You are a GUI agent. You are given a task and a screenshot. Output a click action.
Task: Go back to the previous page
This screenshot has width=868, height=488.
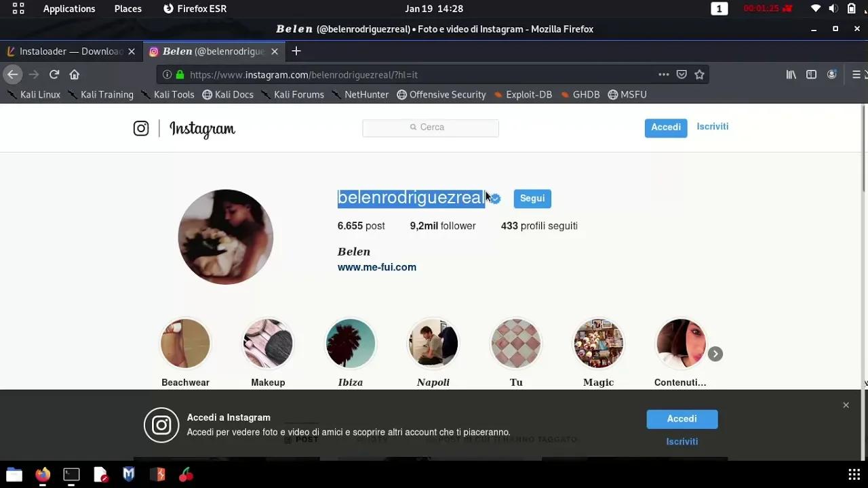tap(12, 75)
